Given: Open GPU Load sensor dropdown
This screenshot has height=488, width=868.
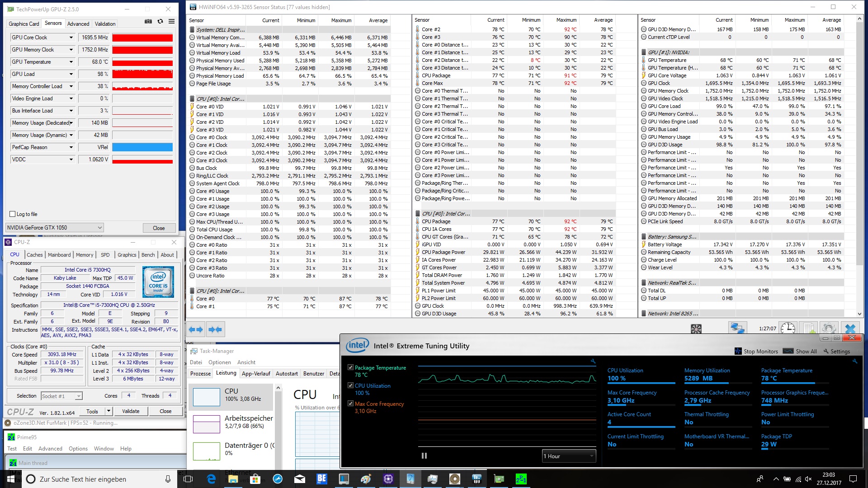Looking at the screenshot, I should point(71,74).
